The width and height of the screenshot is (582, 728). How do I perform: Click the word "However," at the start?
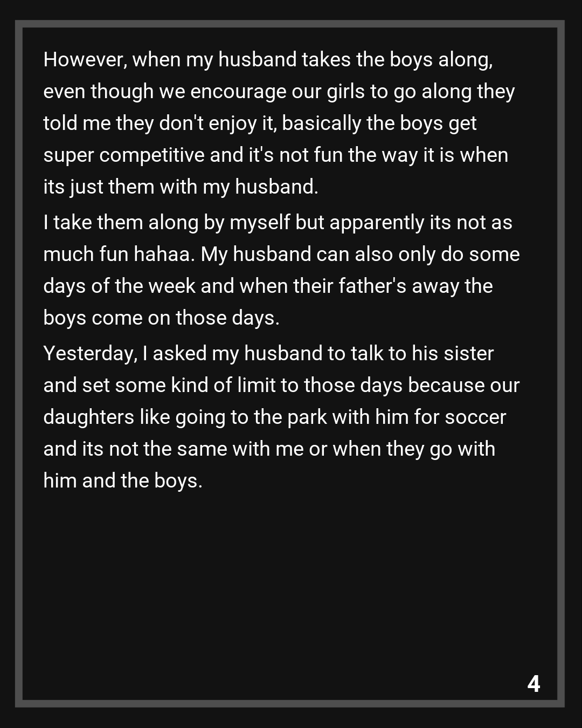[85, 59]
